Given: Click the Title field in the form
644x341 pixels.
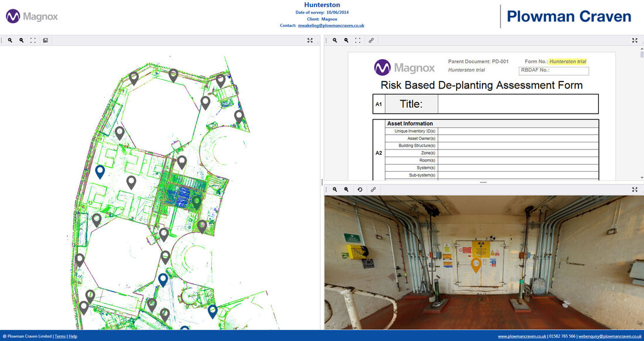Looking at the screenshot, I should (518, 104).
